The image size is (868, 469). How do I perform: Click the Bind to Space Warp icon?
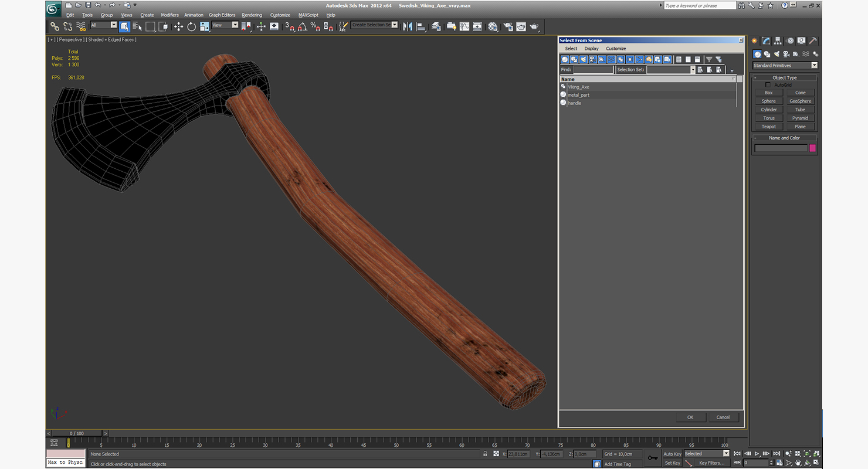click(x=81, y=26)
